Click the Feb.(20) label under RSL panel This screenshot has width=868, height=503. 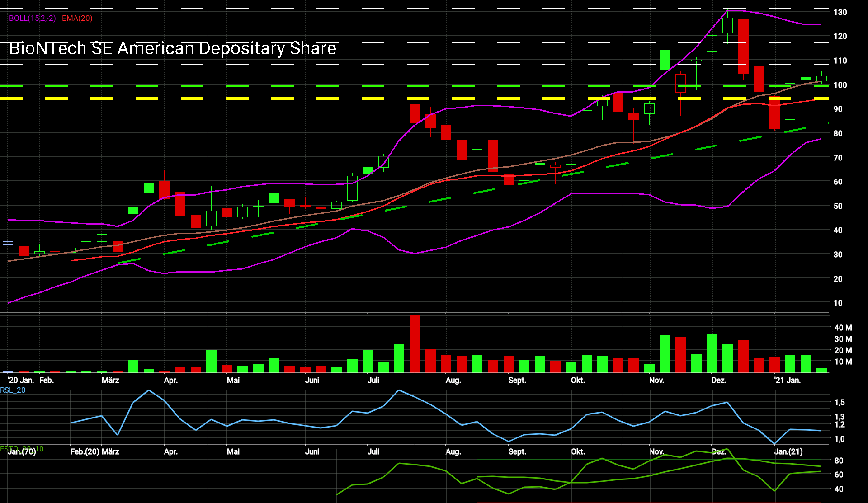pos(85,451)
